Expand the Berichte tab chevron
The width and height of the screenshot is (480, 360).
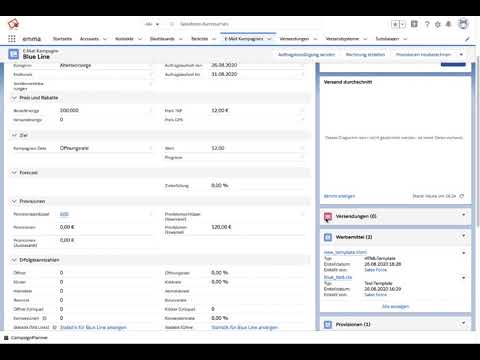214,39
